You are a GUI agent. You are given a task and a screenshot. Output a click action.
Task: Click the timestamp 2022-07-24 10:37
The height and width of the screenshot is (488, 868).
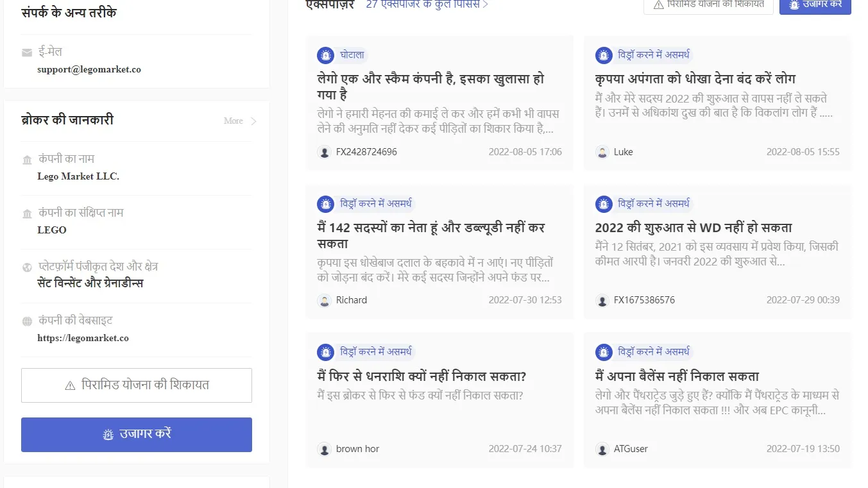click(x=525, y=449)
